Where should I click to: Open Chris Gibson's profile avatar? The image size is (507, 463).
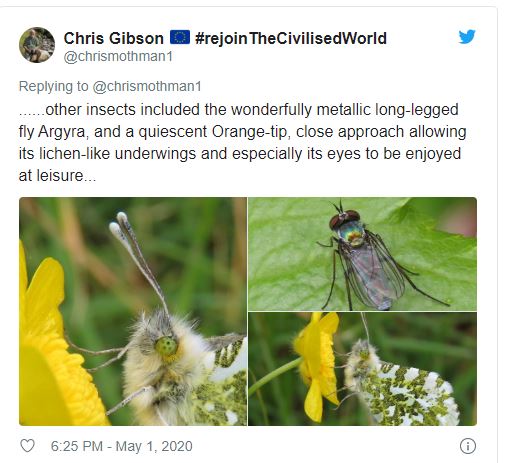(37, 45)
